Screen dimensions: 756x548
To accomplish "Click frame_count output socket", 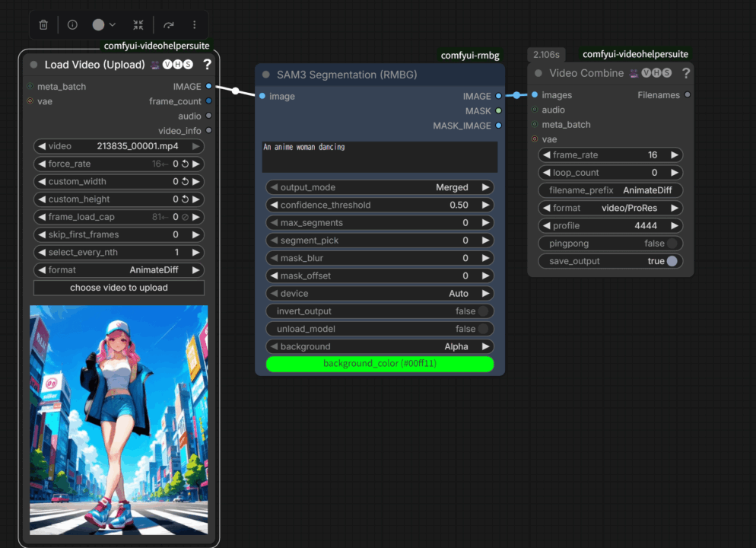I will (x=208, y=101).
